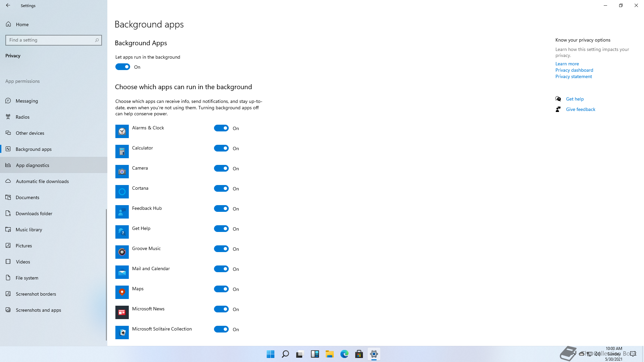This screenshot has width=644, height=362.
Task: Toggle Mail and Calendar background switch
Action: coord(221,269)
